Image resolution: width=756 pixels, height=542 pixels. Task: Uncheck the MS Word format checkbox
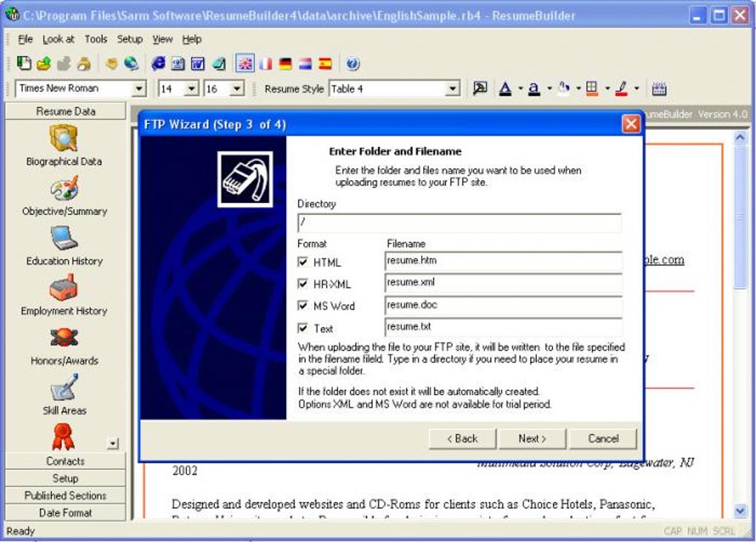click(x=303, y=305)
